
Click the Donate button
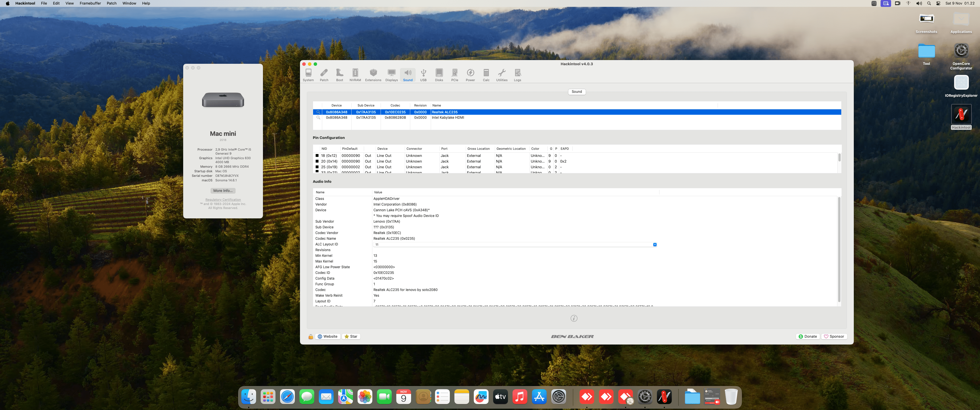(x=808, y=337)
